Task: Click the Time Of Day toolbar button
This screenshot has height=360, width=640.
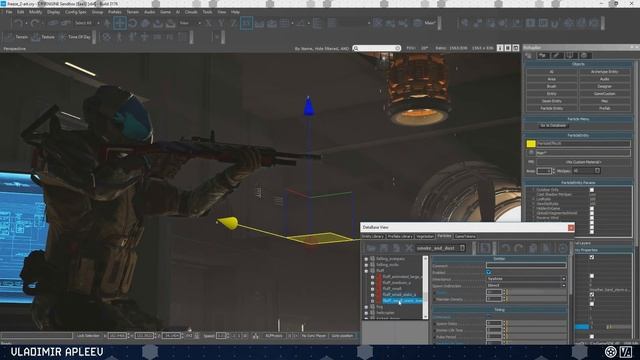Action: pyautogui.click(x=76, y=37)
